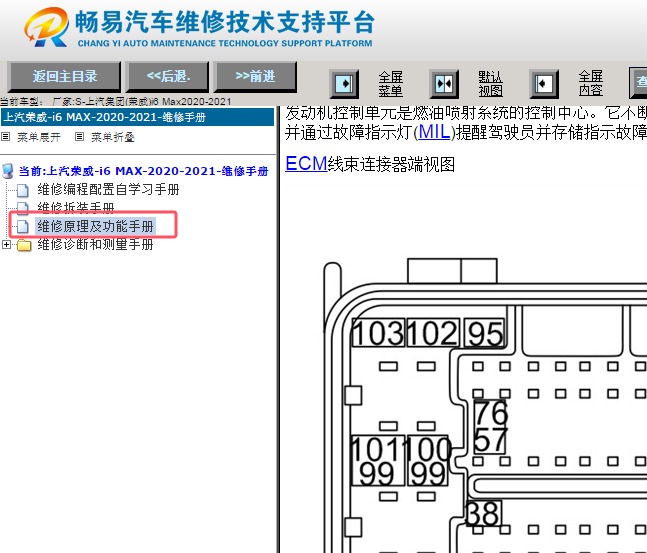Click pin 100 label in diagram

[428, 449]
